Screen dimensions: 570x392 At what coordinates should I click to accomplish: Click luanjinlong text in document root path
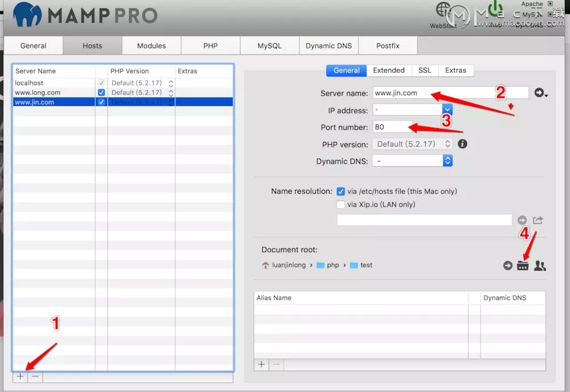click(x=288, y=265)
